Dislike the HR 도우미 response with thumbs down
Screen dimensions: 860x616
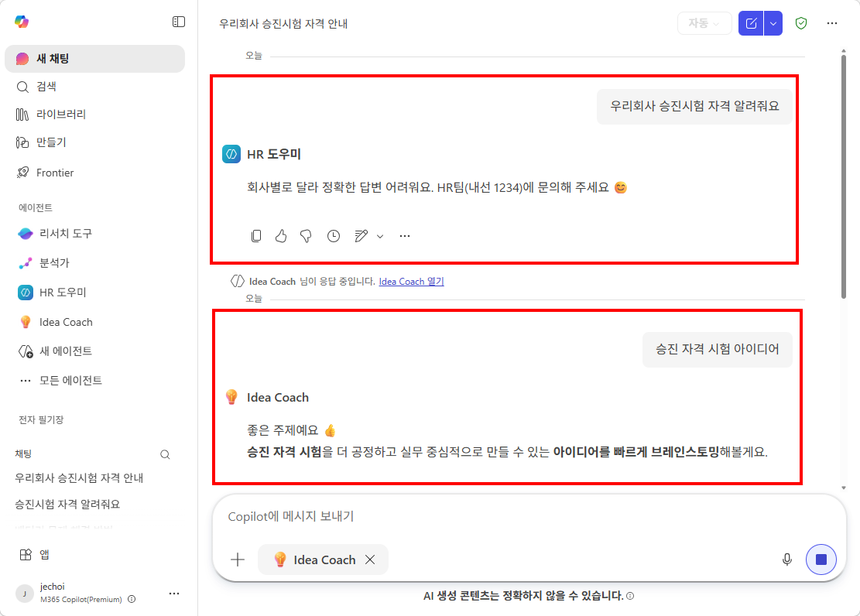coord(306,236)
